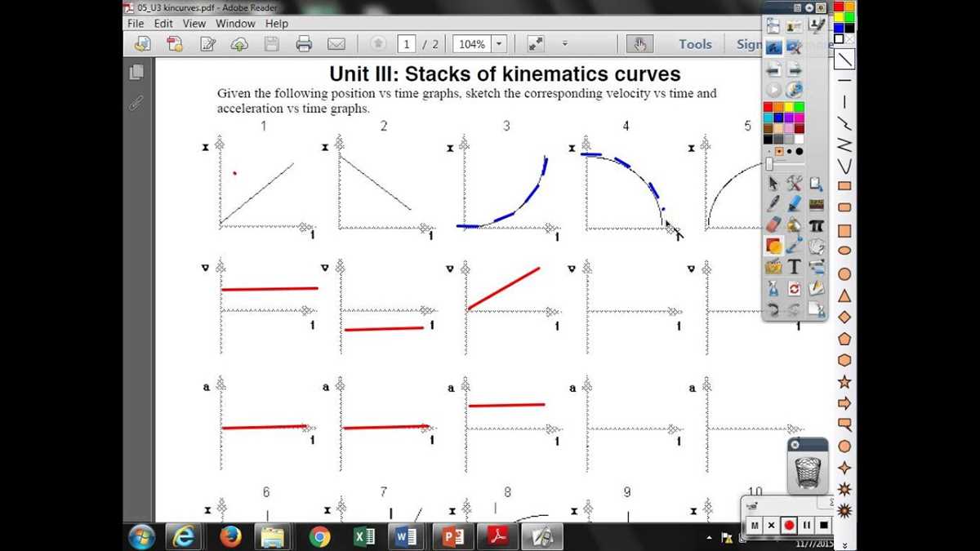Click the email envelope icon
Screen dimensions: 980x551
[336, 44]
